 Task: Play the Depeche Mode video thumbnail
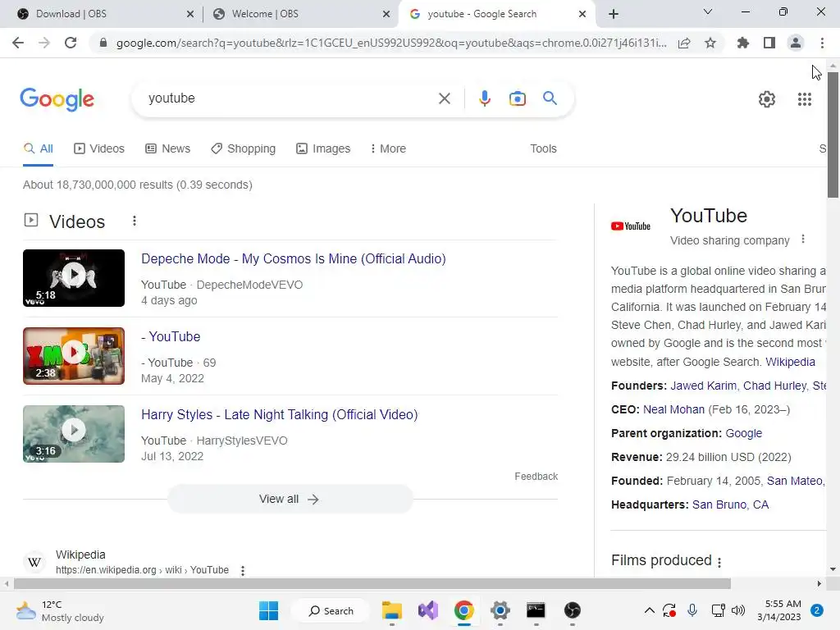pos(74,278)
